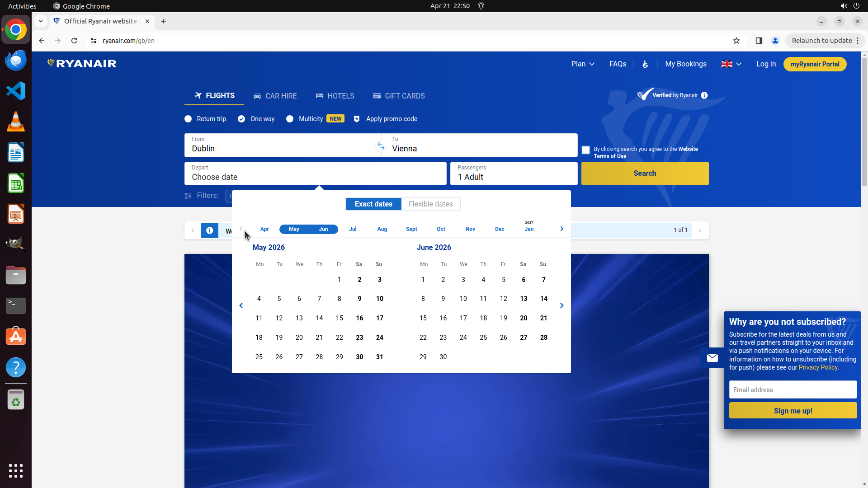Viewport: 868px width, 488px height.
Task: Select the Multicity radio option
Action: click(x=290, y=119)
